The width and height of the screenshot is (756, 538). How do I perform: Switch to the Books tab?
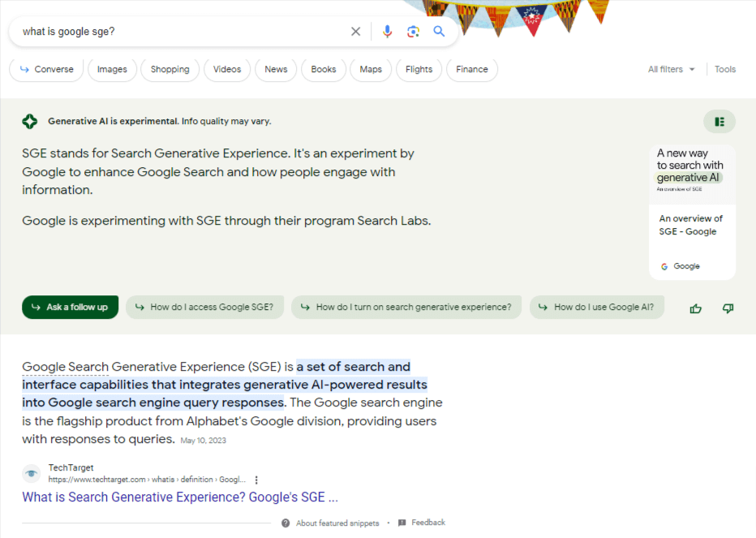pos(324,69)
